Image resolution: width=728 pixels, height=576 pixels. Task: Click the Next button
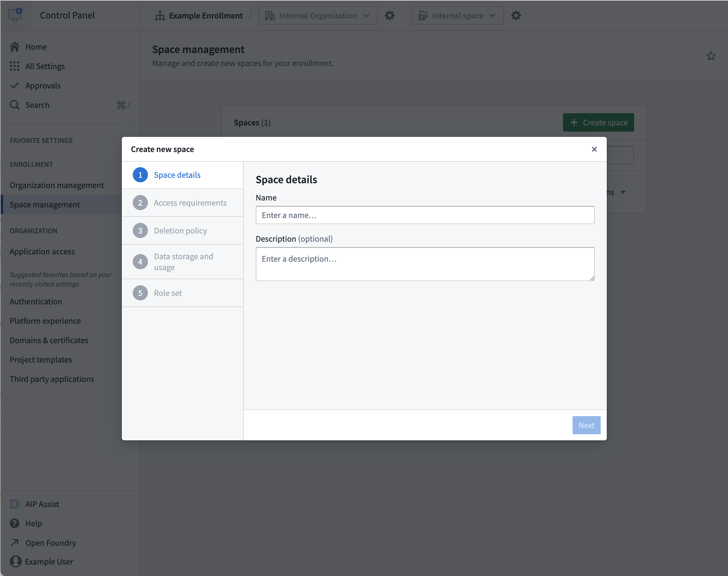(x=586, y=425)
